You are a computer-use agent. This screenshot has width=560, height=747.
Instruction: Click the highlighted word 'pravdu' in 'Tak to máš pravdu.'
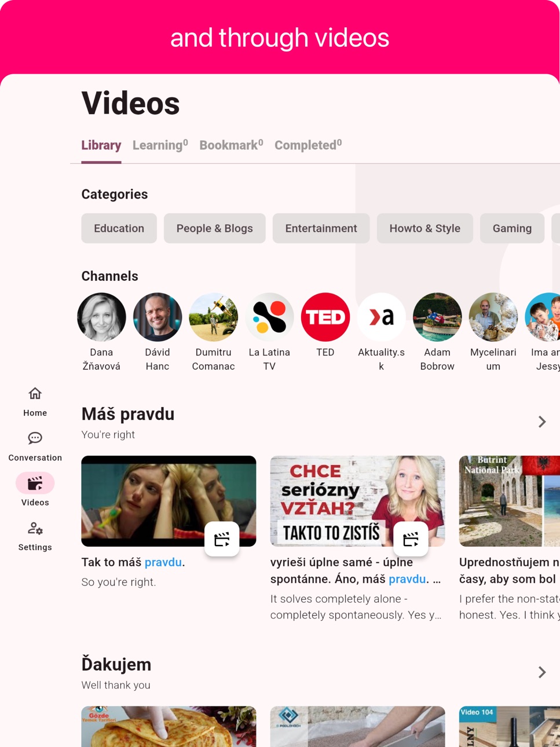coord(163,562)
